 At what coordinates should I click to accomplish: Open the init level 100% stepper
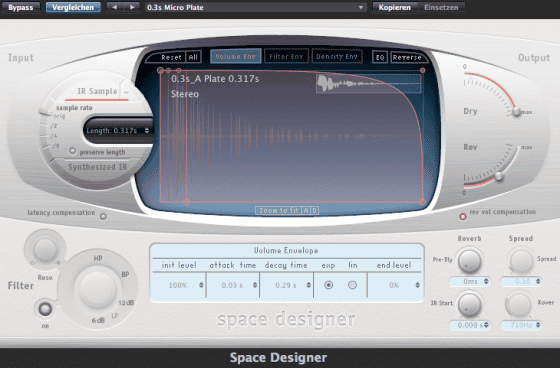click(x=201, y=285)
